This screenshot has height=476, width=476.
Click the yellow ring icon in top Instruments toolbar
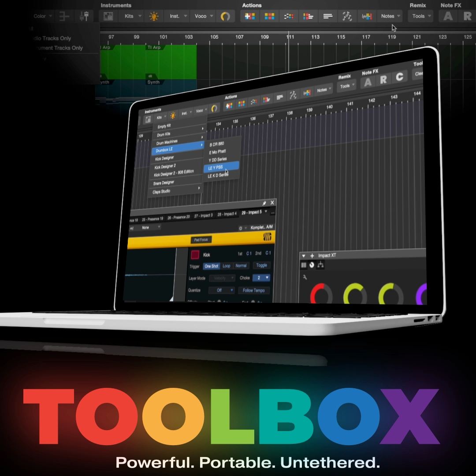coord(225,16)
